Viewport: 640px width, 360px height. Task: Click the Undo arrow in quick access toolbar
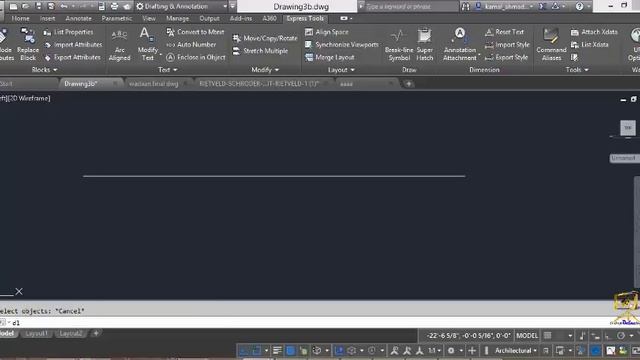coord(64,6)
